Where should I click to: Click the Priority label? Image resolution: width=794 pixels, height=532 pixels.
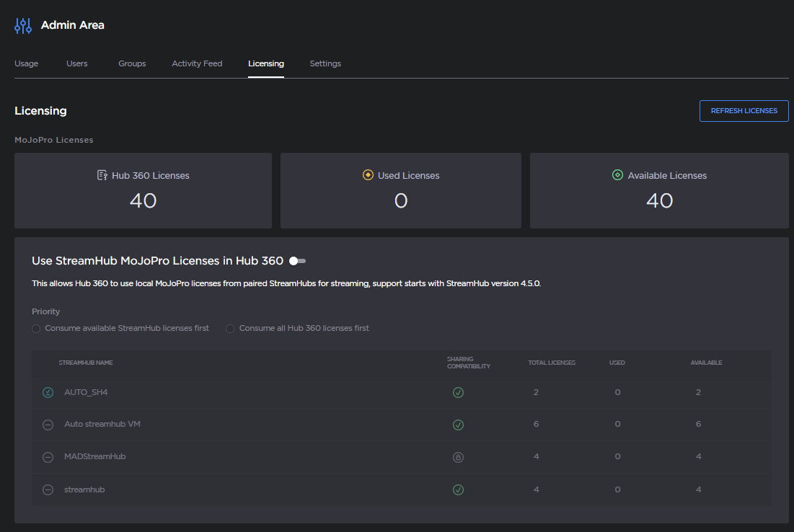point(45,312)
